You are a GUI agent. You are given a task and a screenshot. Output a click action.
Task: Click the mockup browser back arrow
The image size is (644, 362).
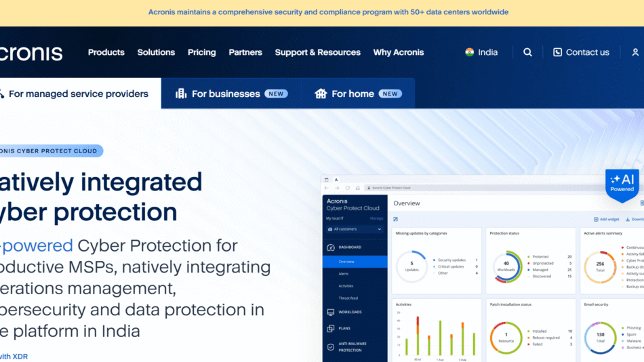pos(327,188)
